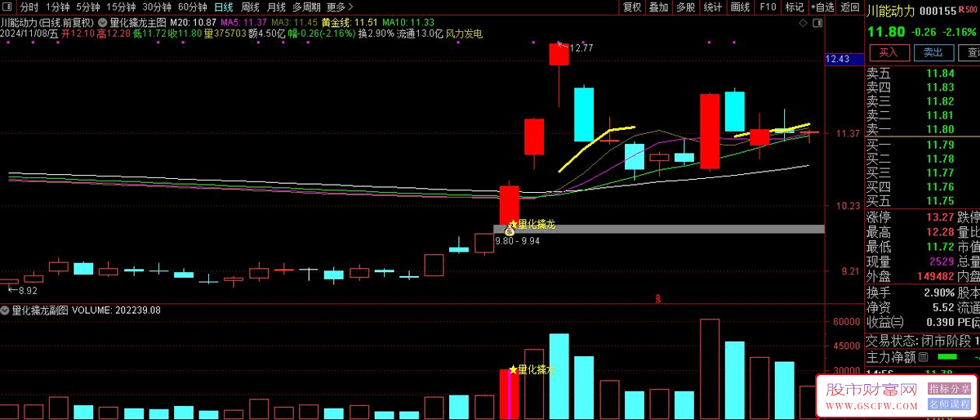Click the 涨停 13.27 value
Screen dimensions: 980x420
[939, 217]
